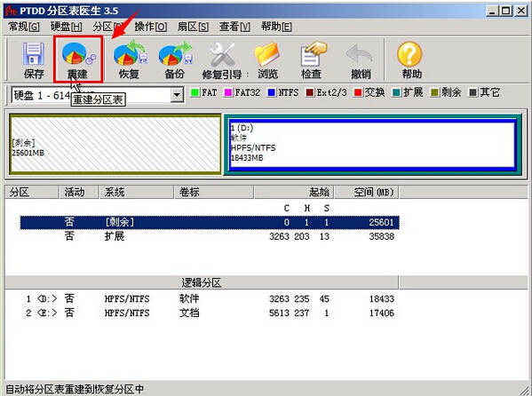
Task: Select the 重建 rebuild partition table icon
Action: tap(78, 59)
